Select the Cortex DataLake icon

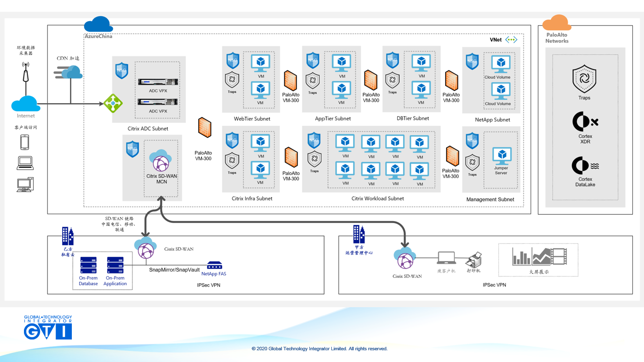[585, 165]
